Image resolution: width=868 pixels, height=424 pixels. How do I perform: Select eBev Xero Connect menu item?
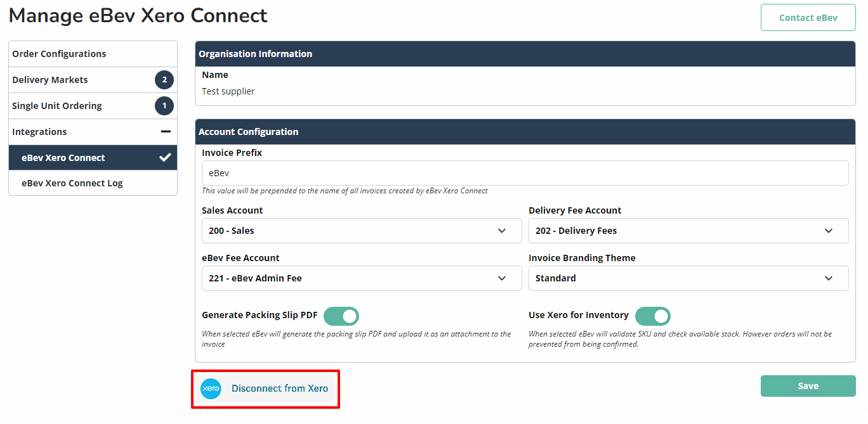(93, 158)
